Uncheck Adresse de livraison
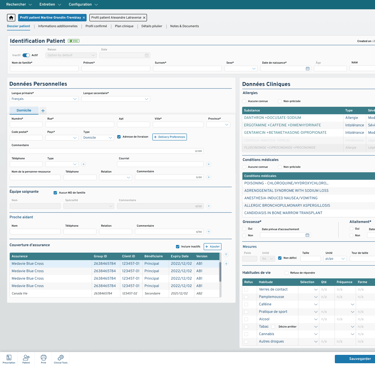 119,137
